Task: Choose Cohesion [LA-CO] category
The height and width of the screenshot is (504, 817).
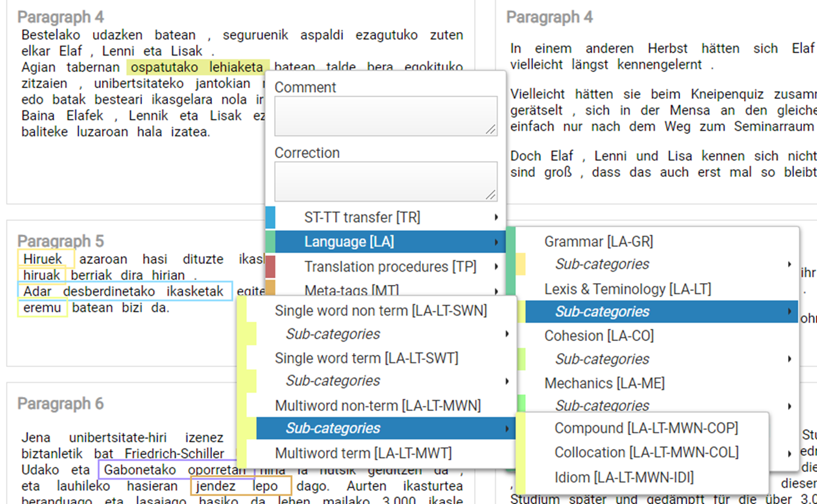Action: [x=598, y=336]
